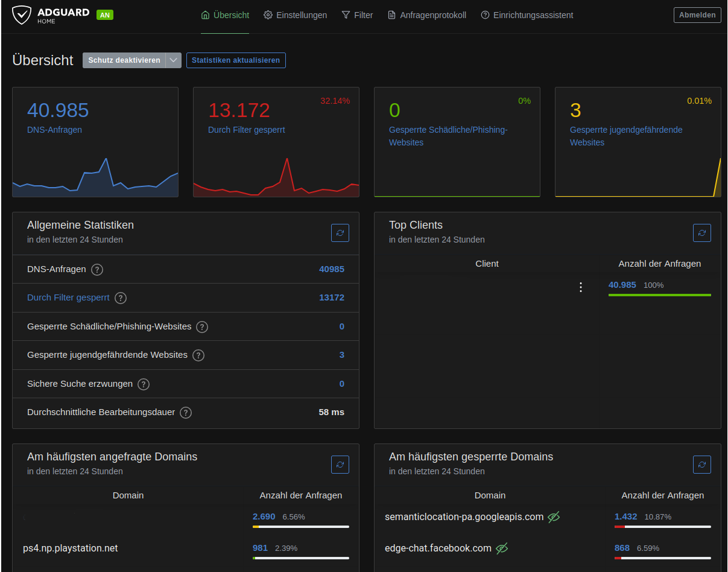
Task: Open the Anfragenprotokoll section
Action: coord(426,15)
